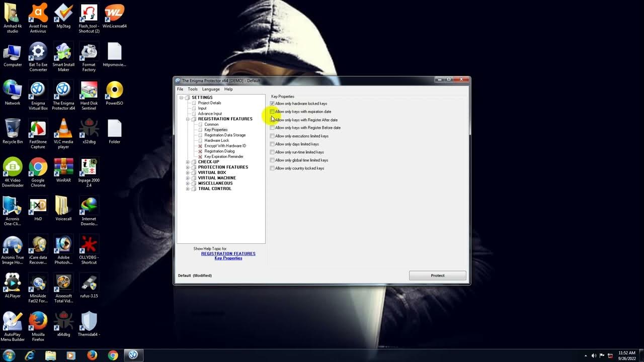Click the volume speaker tray icon
Image resolution: width=644 pixels, height=362 pixels.
pos(593,355)
